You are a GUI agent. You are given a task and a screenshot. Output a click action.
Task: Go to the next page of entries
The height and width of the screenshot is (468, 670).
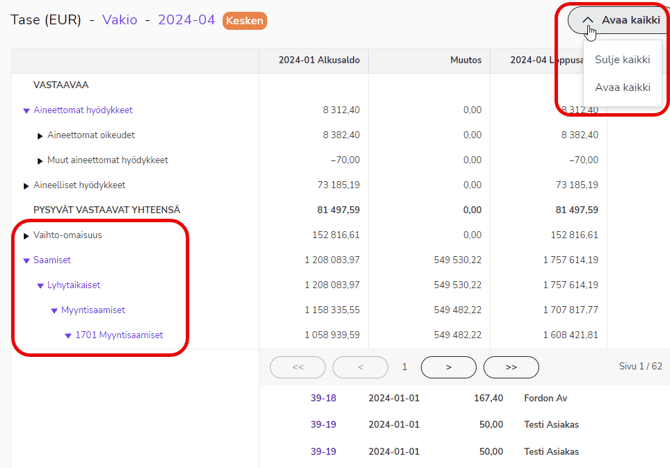tap(447, 367)
